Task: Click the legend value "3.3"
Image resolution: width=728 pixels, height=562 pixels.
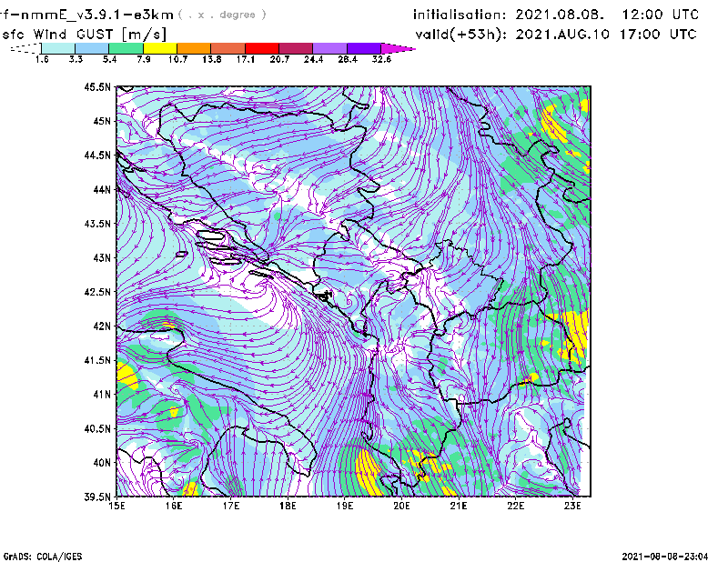Action: point(76,59)
